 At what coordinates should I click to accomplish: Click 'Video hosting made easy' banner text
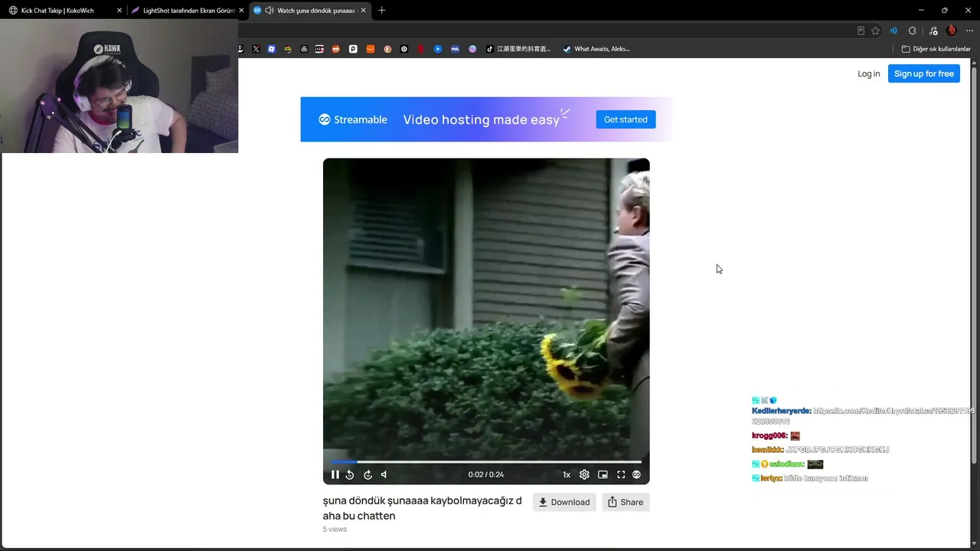point(482,119)
